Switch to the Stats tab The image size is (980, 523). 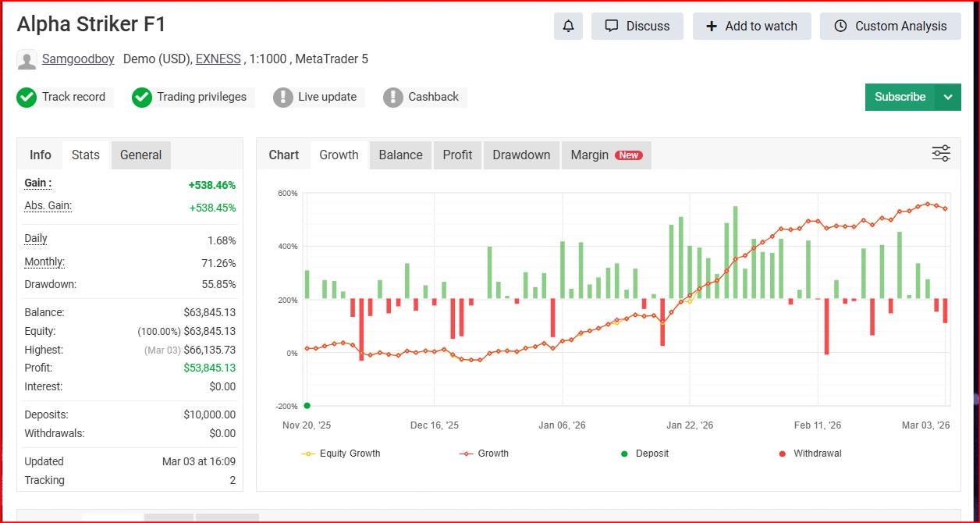(86, 155)
